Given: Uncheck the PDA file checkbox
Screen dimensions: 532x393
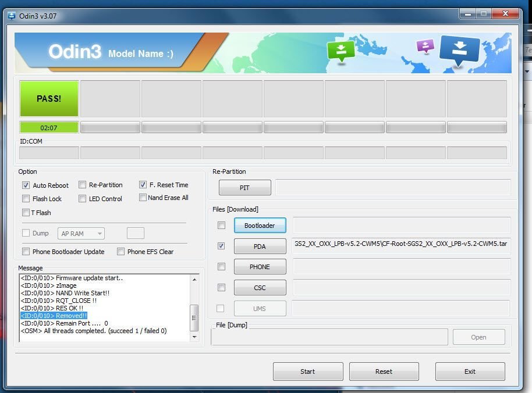Looking at the screenshot, I should 221,246.
